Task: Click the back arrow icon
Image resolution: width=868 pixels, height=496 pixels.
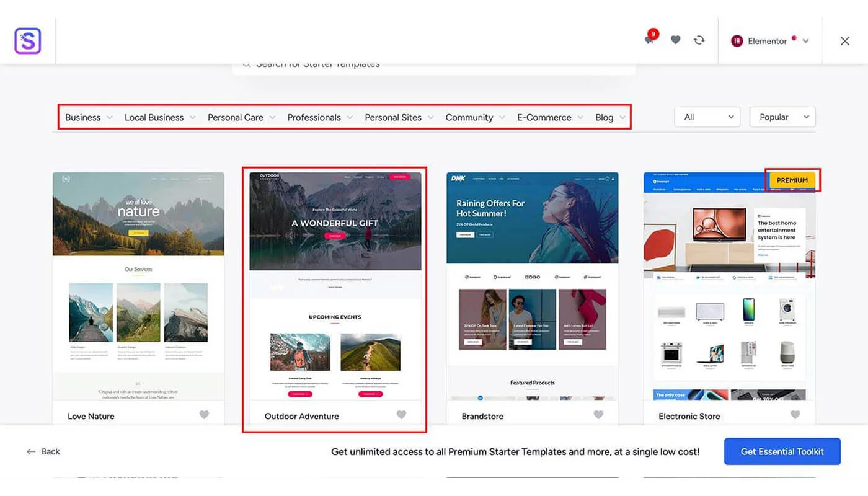Action: point(31,451)
